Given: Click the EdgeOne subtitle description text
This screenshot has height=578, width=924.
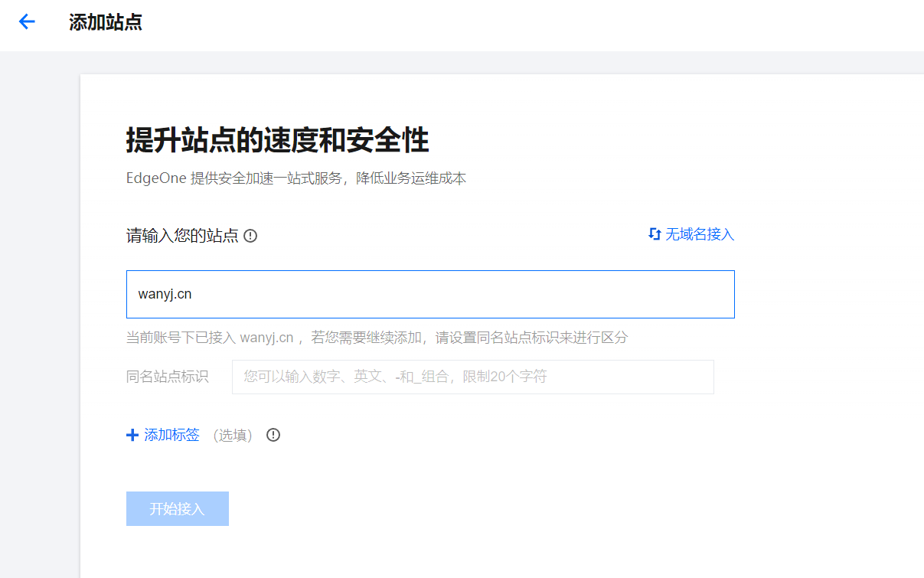Looking at the screenshot, I should coord(295,178).
